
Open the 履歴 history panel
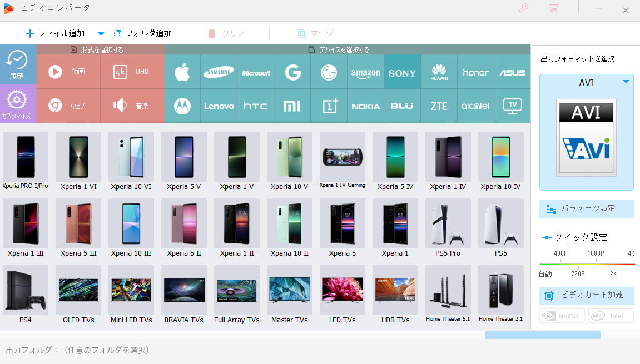point(17,64)
